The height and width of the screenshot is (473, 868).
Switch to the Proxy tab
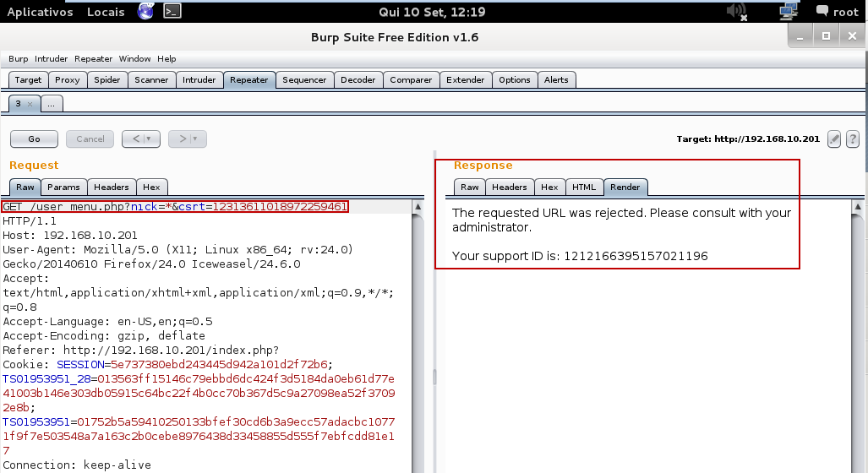tap(68, 80)
